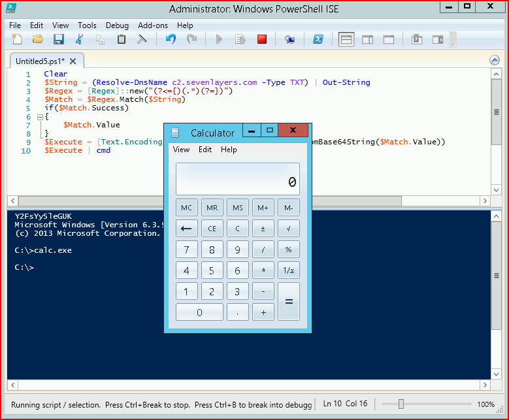Viewport: 509px width, 420px height.
Task: Click the CE button in Calculator
Action: (x=212, y=229)
